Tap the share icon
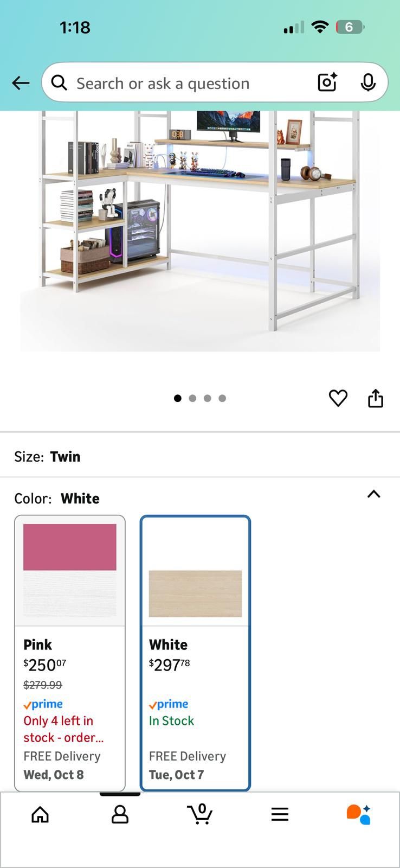 point(376,398)
